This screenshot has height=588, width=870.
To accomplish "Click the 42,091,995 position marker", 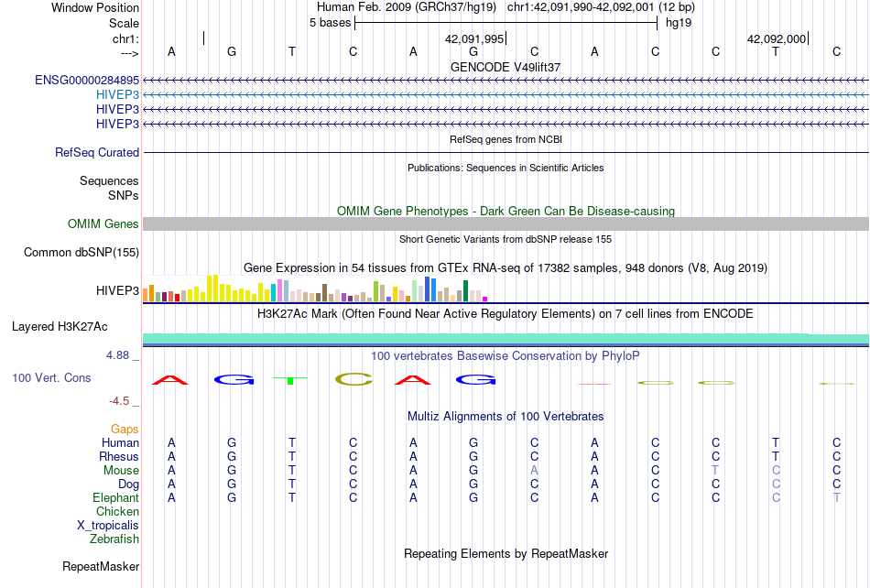I will (x=475, y=38).
